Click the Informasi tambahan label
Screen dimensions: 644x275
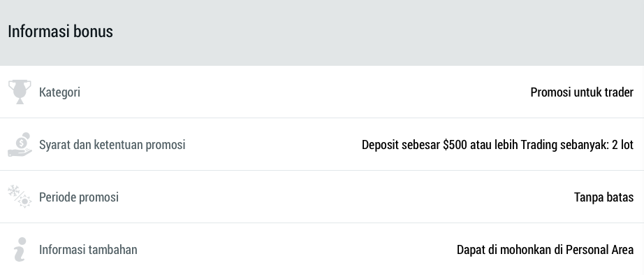click(88, 250)
